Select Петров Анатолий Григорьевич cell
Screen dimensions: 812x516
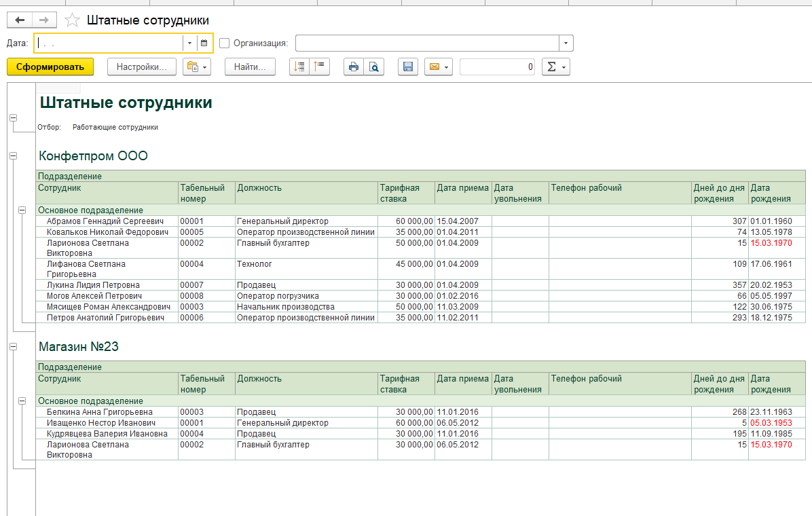(x=107, y=318)
